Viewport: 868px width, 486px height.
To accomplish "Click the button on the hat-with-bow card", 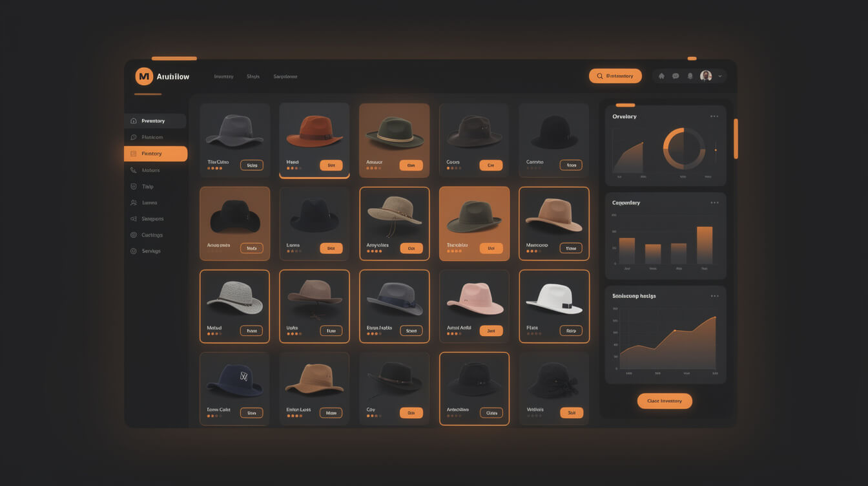I will pyautogui.click(x=571, y=412).
